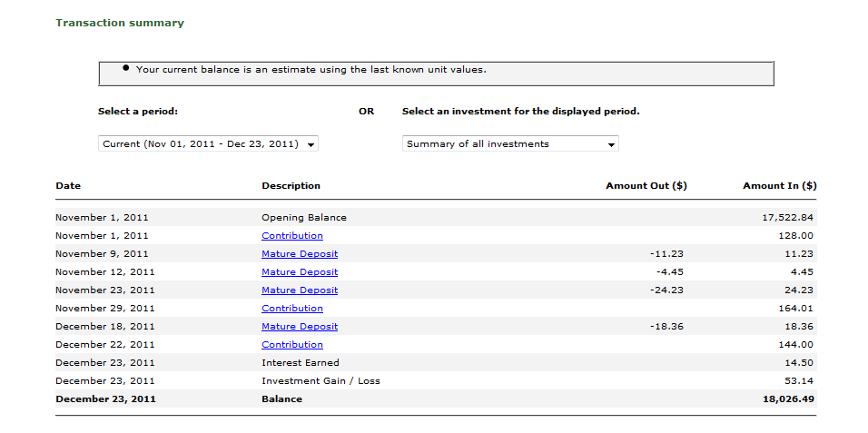The image size is (868, 433).
Task: Open the November 29 Contribution link
Action: pos(292,308)
